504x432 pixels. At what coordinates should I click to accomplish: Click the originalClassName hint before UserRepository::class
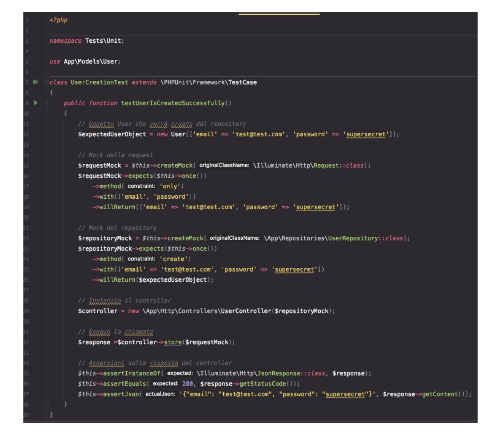[234, 238]
